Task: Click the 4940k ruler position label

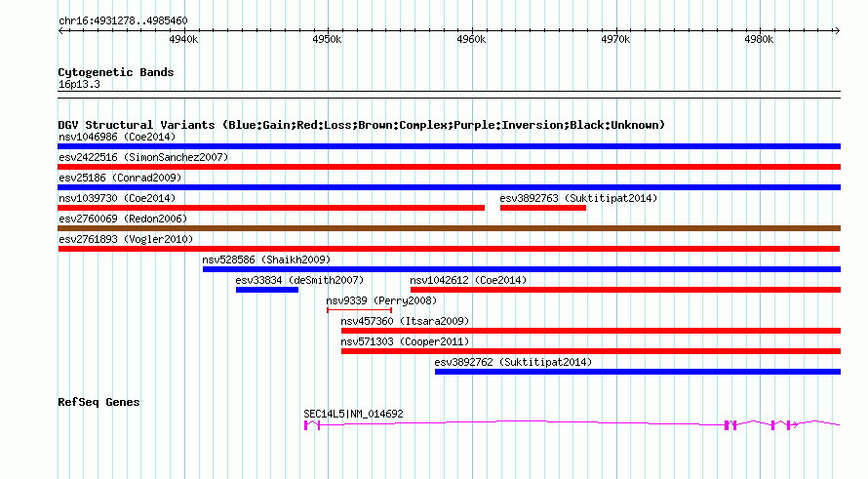Action: (x=183, y=39)
